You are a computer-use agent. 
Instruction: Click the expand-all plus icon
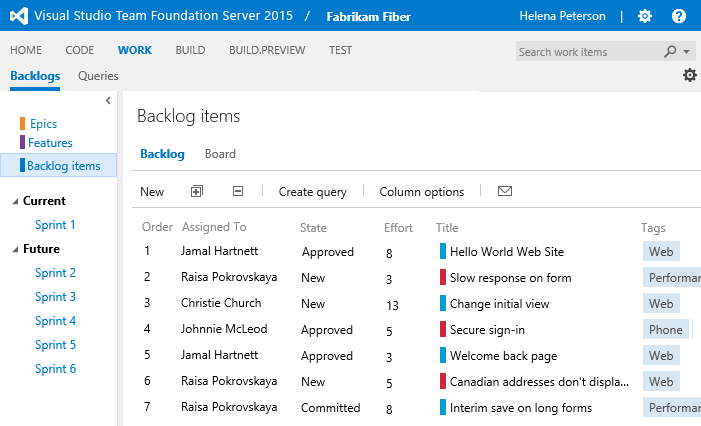pos(197,191)
